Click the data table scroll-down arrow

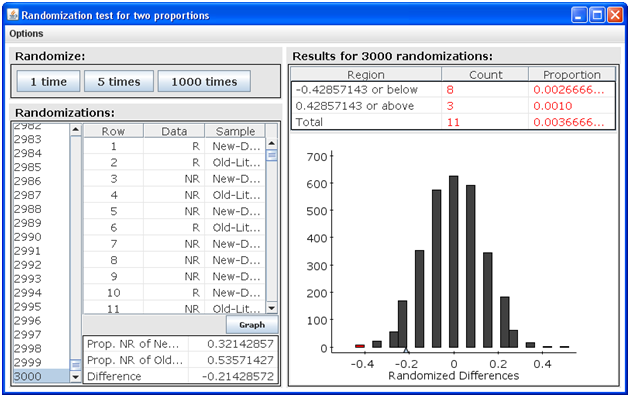272,308
